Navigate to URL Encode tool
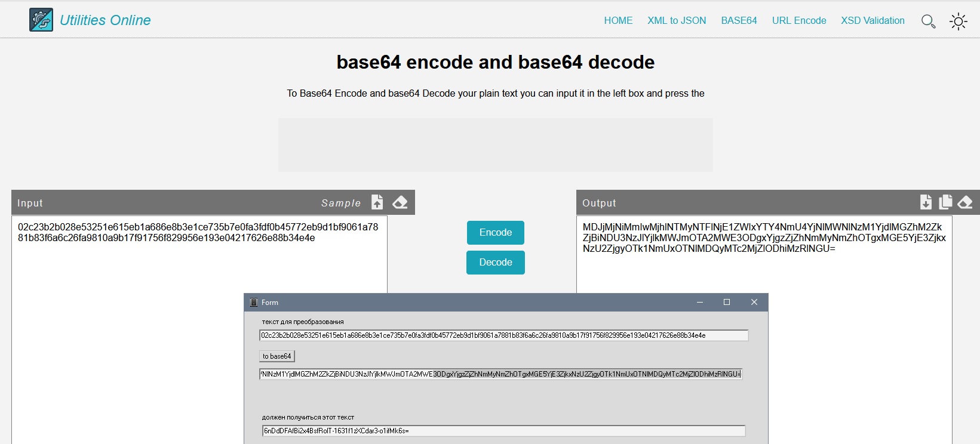 [799, 21]
